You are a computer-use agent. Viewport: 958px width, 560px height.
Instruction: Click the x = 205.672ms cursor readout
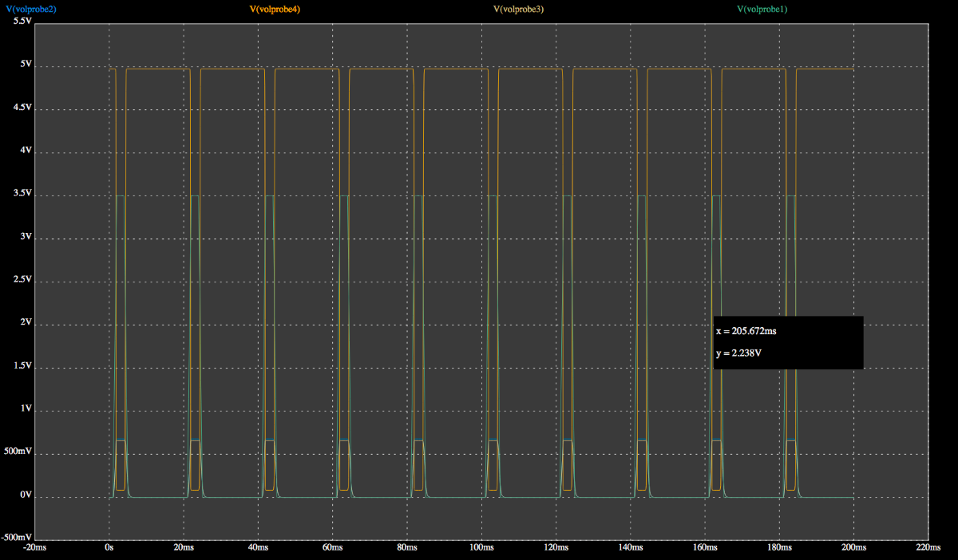tap(748, 330)
